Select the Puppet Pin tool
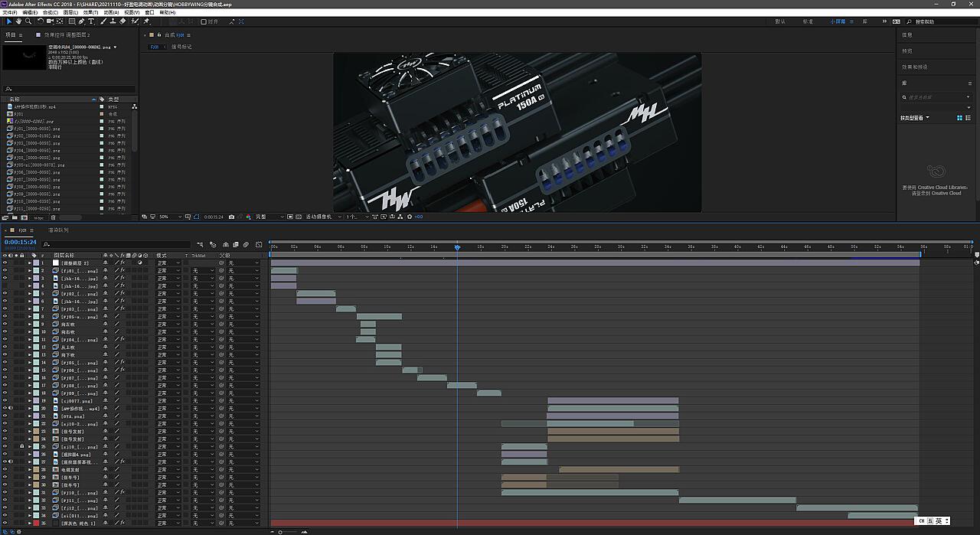Image resolution: width=980 pixels, height=535 pixels. click(x=146, y=21)
